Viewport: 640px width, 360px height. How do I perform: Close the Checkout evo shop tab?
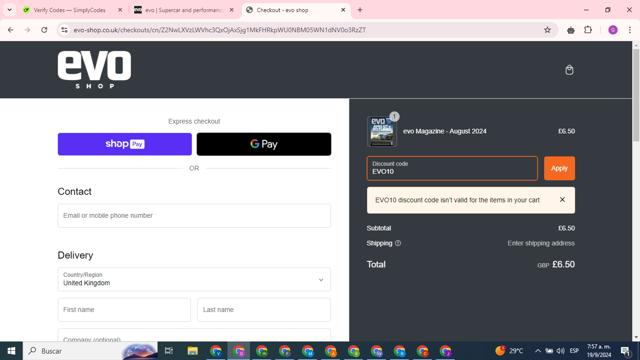pyautogui.click(x=343, y=10)
